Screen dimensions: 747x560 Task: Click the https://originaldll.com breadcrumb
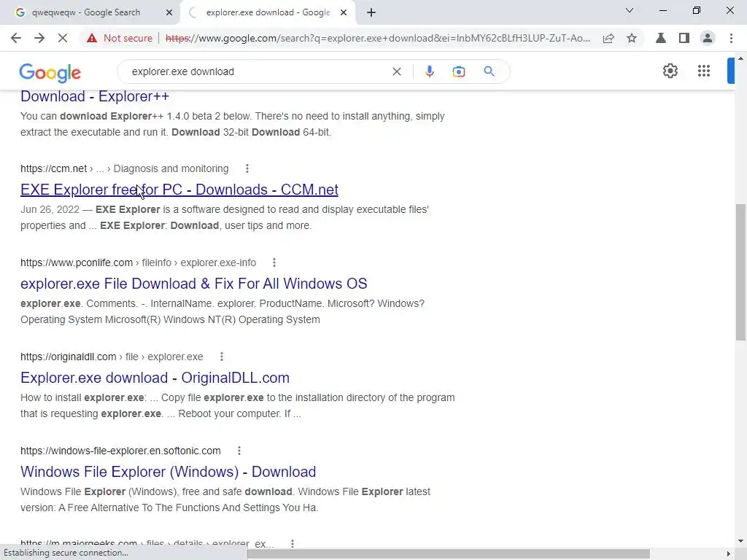click(x=68, y=357)
